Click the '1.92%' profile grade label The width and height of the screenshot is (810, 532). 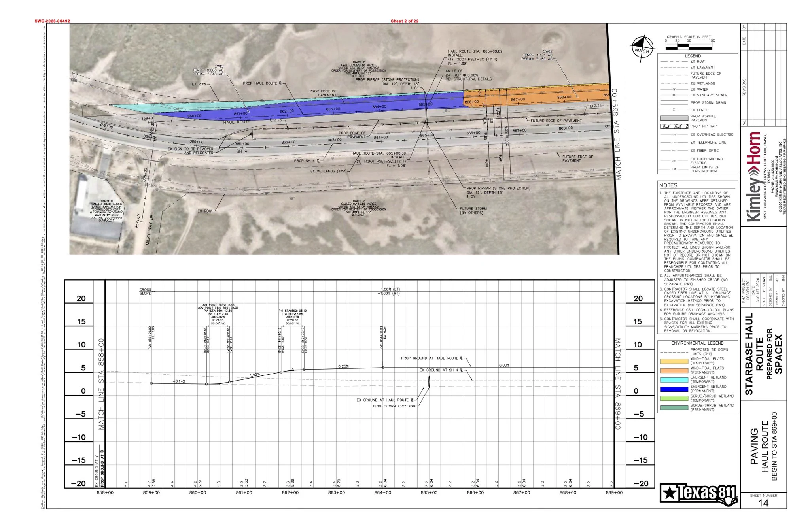pos(255,375)
